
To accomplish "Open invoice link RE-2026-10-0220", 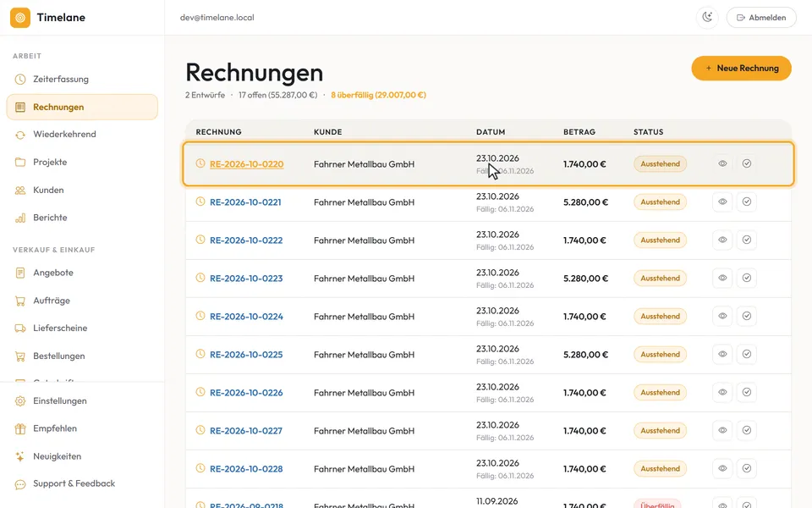I will [x=246, y=164].
